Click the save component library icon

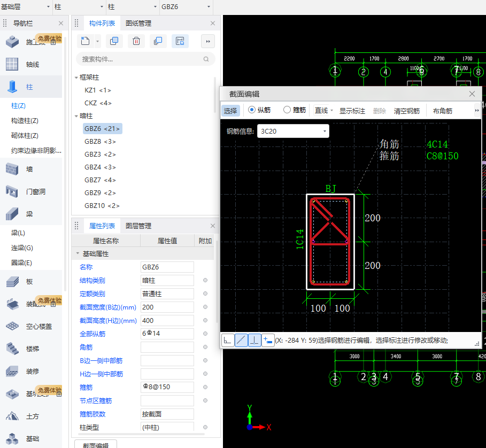click(180, 41)
